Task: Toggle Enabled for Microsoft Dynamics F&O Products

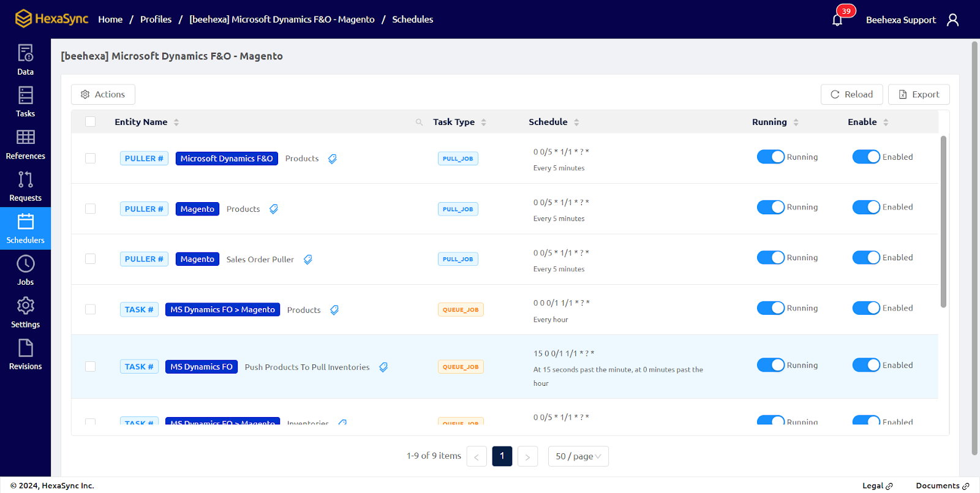Action: click(x=866, y=157)
